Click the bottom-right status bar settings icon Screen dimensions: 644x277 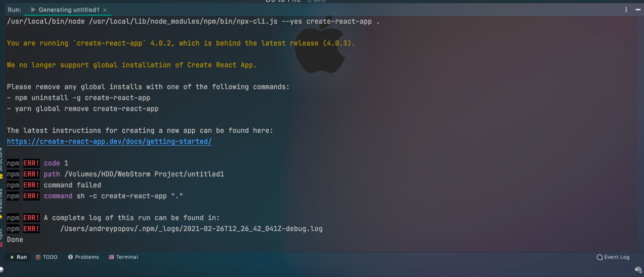pos(638,270)
